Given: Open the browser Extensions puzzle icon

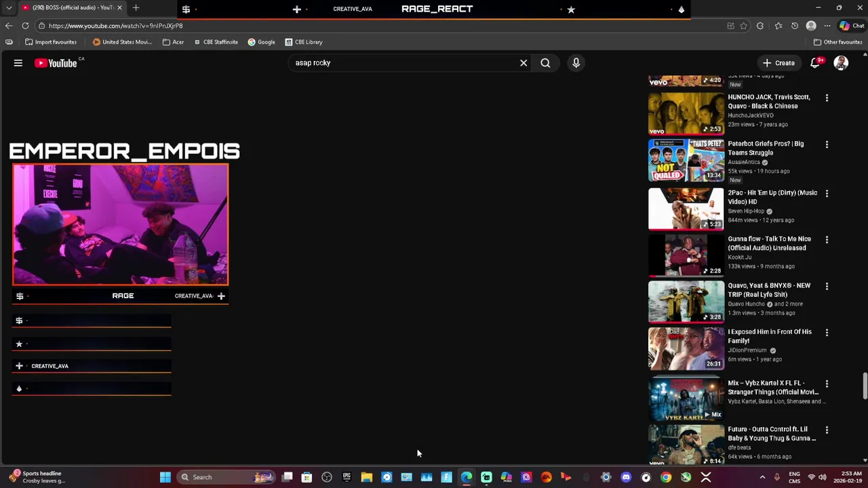Looking at the screenshot, I should [x=760, y=26].
